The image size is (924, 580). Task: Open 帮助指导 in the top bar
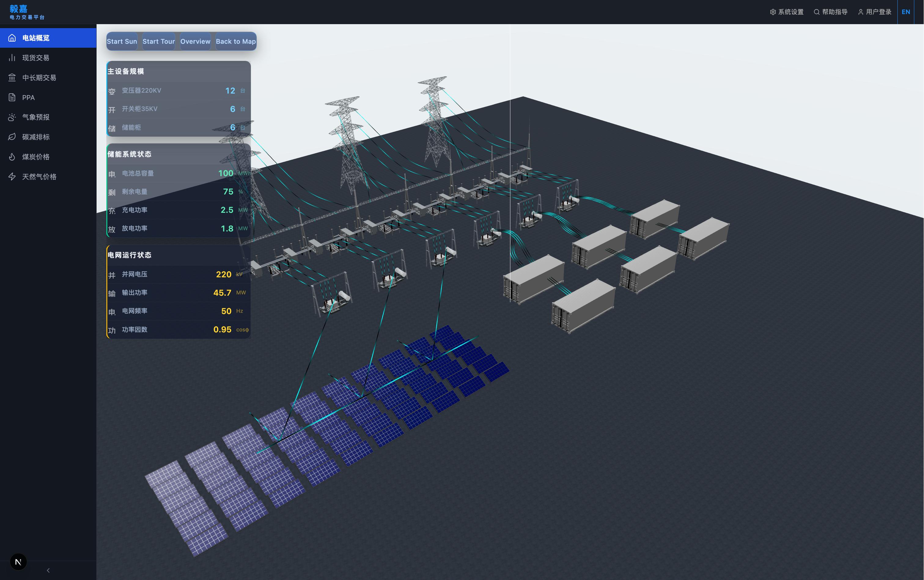coord(830,12)
